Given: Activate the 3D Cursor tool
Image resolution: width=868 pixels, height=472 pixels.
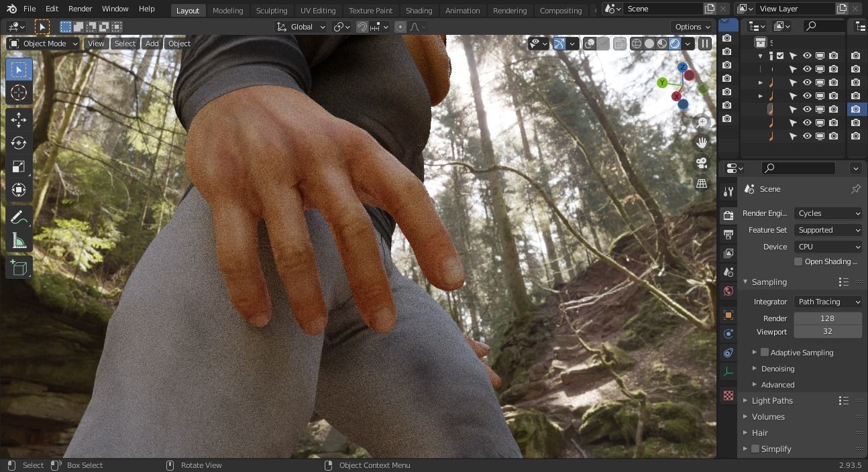Looking at the screenshot, I should tap(19, 93).
